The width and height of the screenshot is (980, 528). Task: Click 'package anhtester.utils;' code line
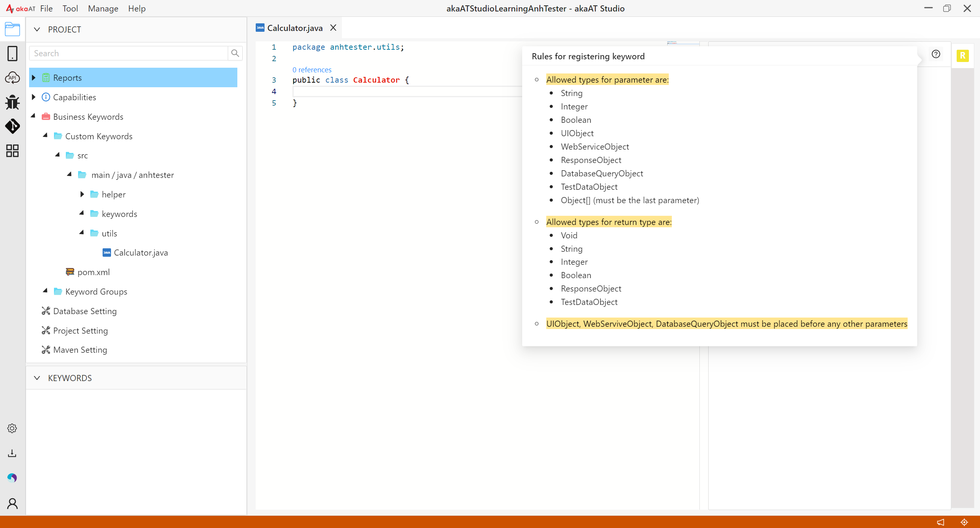coord(348,47)
